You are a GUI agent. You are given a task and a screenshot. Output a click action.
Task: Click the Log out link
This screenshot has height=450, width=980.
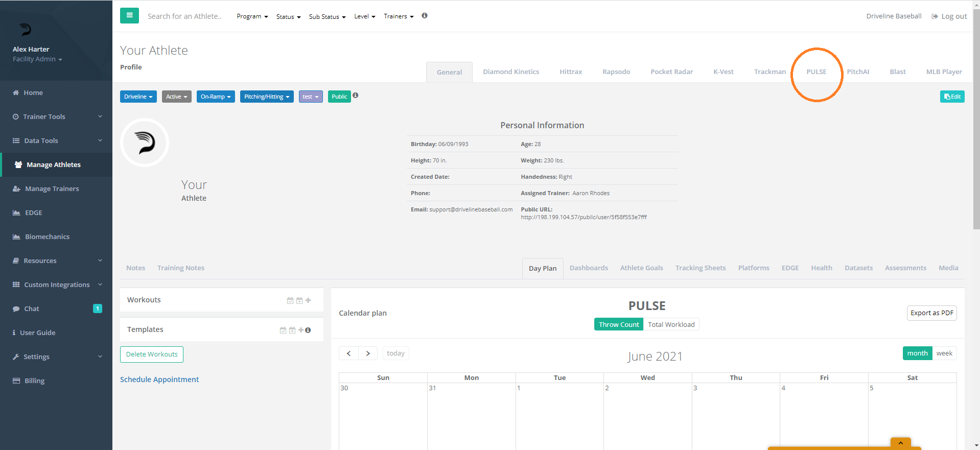949,16
